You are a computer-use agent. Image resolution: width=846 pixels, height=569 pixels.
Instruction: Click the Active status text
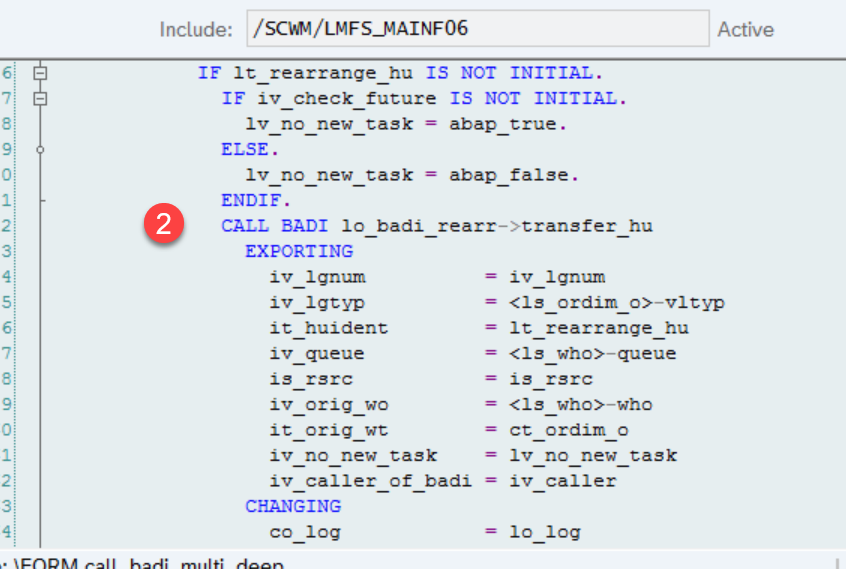745,29
